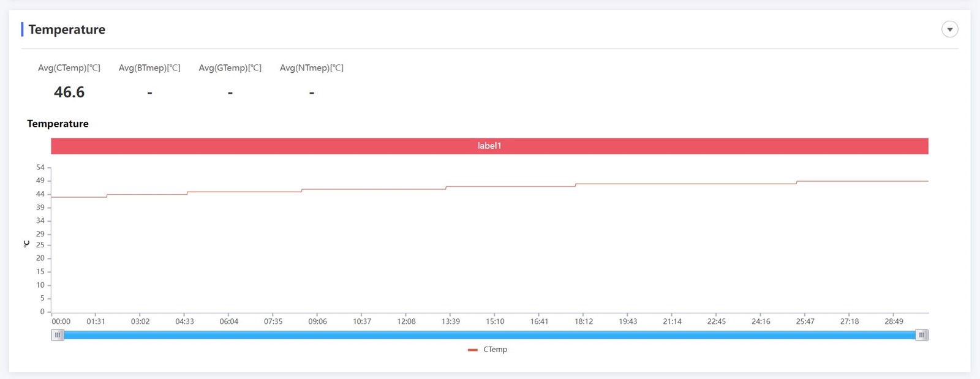980x379 pixels.
Task: Click the 28:49 time axis label
Action: (x=894, y=321)
